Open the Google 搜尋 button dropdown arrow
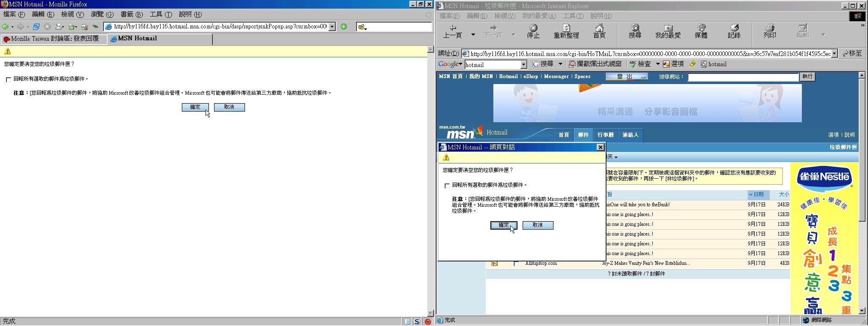This screenshot has width=868, height=326. [560, 64]
